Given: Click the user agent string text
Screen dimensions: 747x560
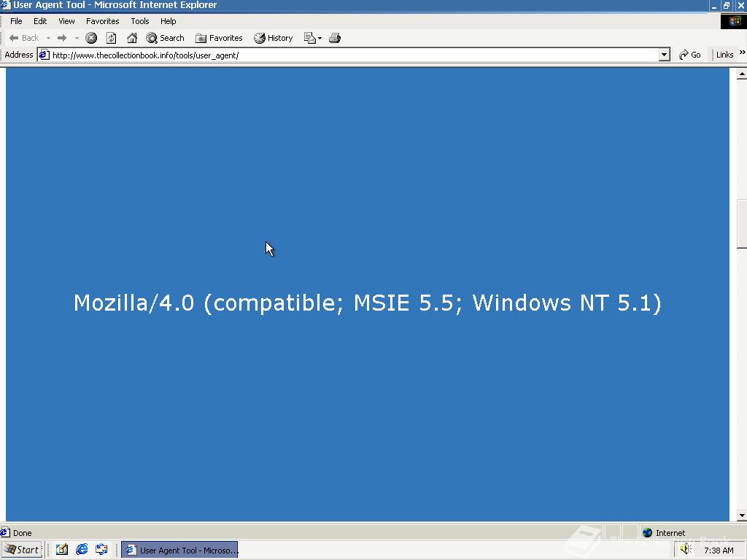Looking at the screenshot, I should click(368, 303).
